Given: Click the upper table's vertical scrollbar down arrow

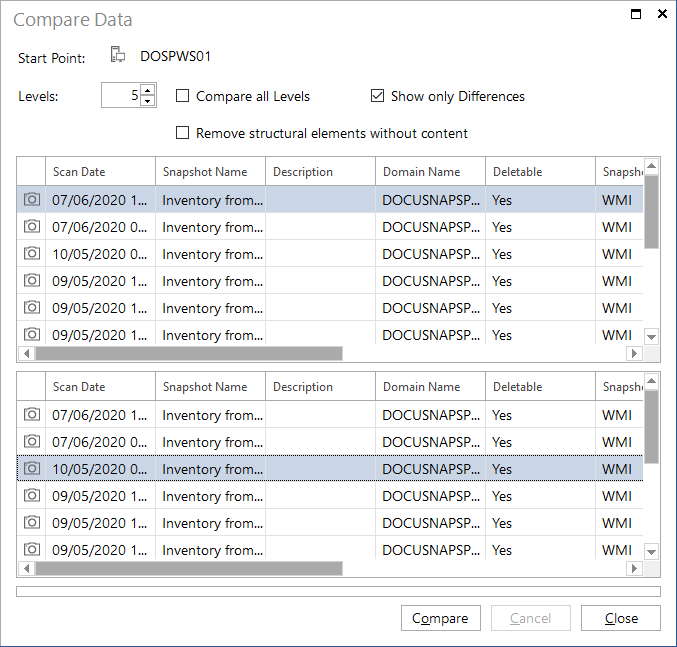Looking at the screenshot, I should 652,336.
